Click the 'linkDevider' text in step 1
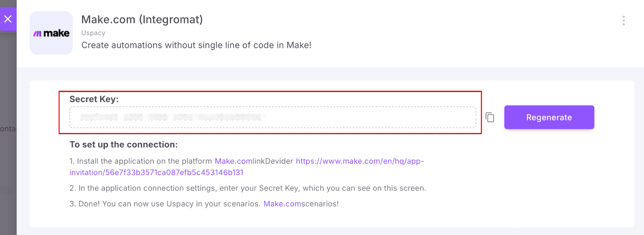Image resolution: width=644 pixels, height=235 pixels. [273, 161]
